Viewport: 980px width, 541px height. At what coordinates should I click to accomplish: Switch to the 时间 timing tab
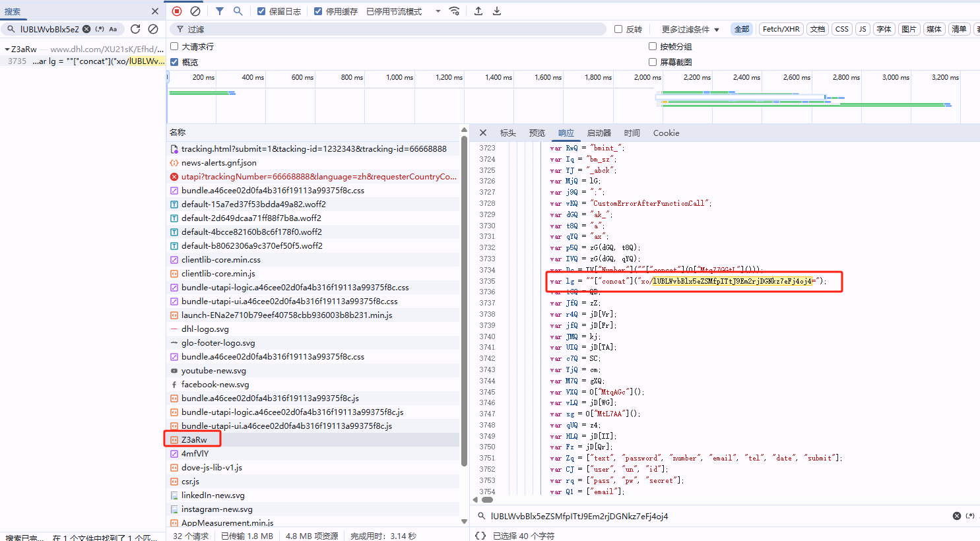(x=632, y=133)
